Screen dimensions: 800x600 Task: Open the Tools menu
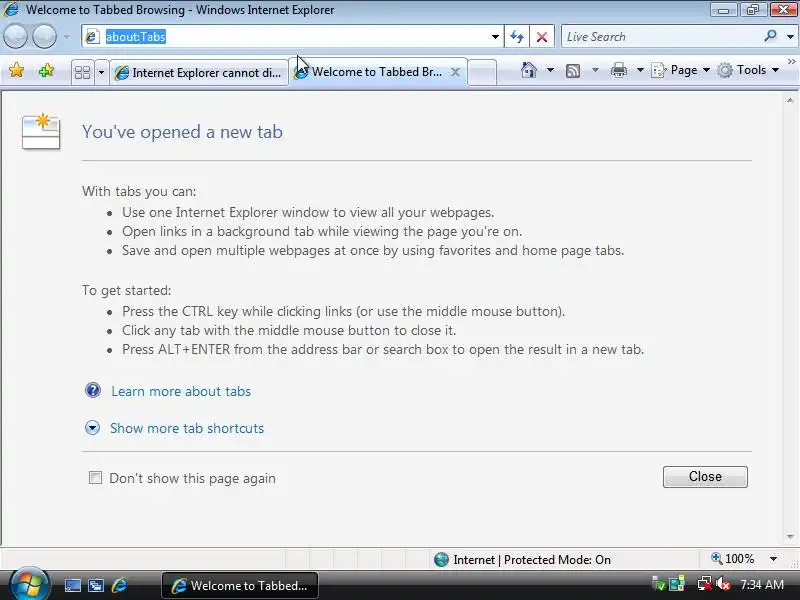(748, 70)
